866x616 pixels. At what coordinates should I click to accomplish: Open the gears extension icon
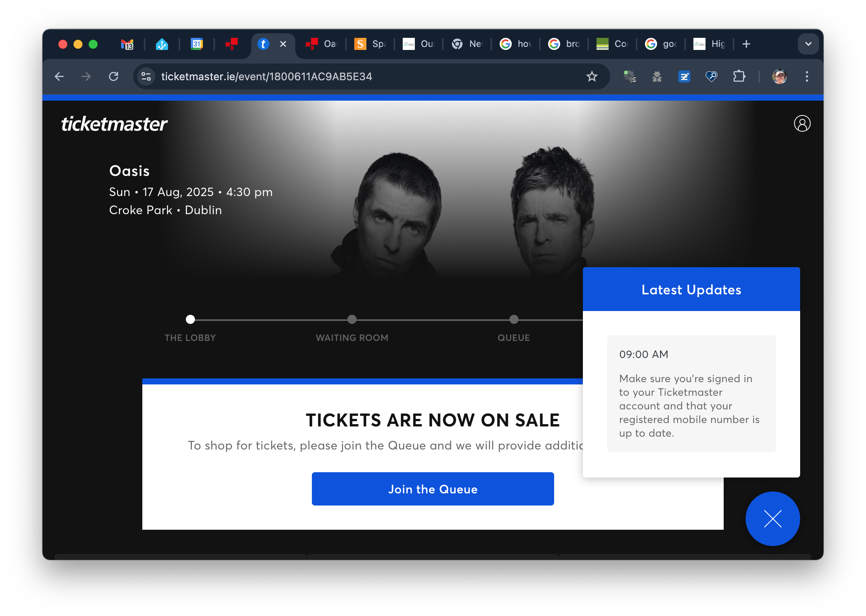tap(630, 76)
